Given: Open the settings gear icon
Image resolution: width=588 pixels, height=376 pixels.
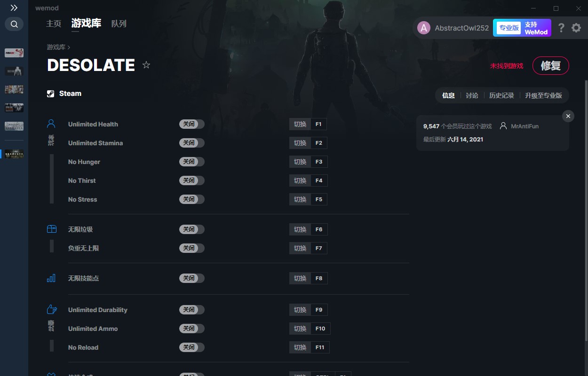Looking at the screenshot, I should pos(576,28).
